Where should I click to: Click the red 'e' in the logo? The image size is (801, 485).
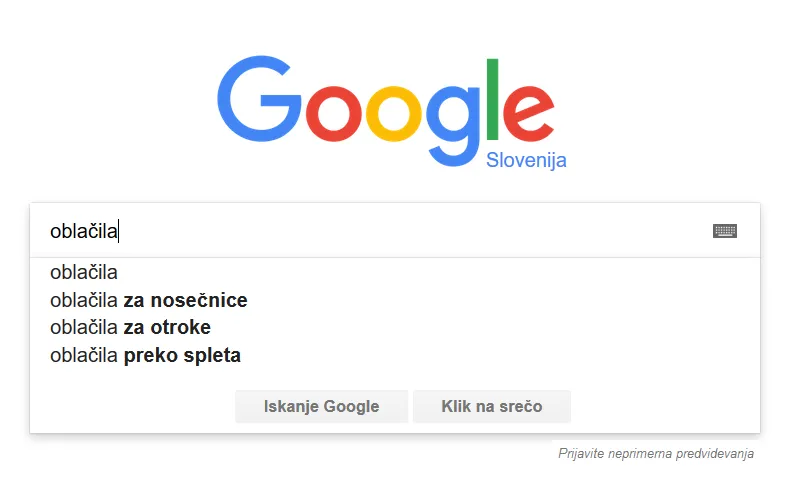[526, 118]
